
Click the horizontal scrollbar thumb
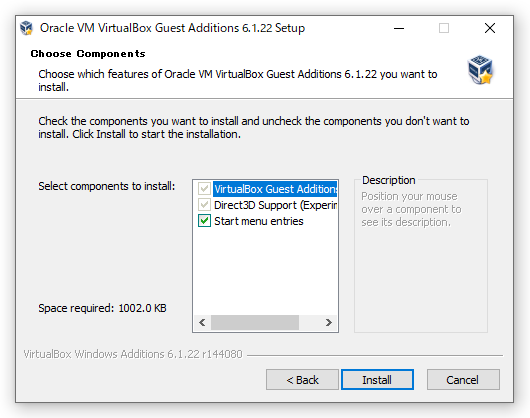255,322
